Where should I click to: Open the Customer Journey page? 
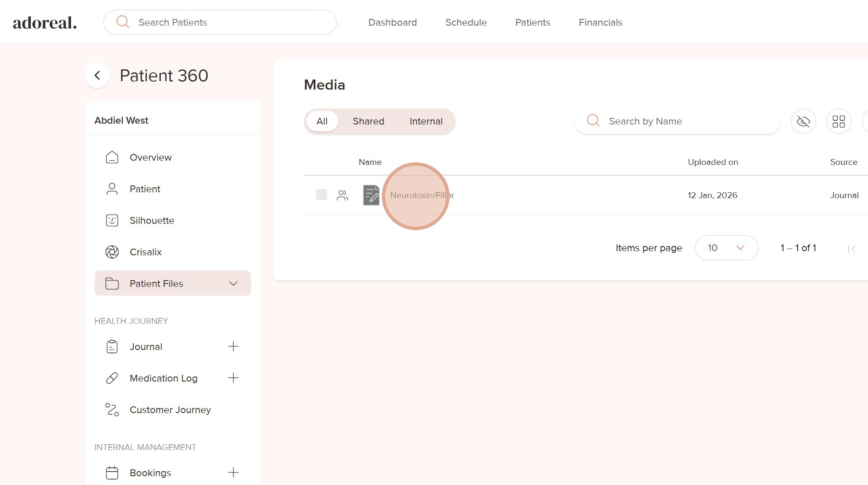tap(170, 410)
